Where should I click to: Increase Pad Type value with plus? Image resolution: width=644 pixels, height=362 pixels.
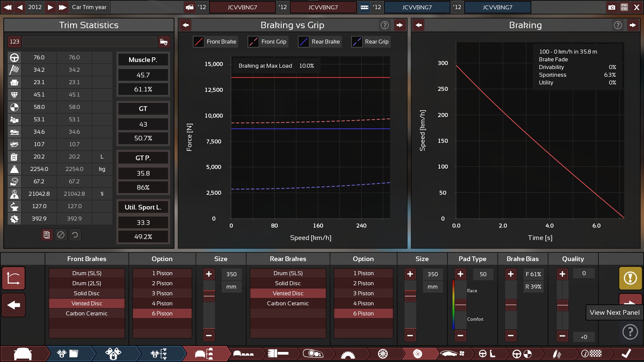[x=461, y=274]
